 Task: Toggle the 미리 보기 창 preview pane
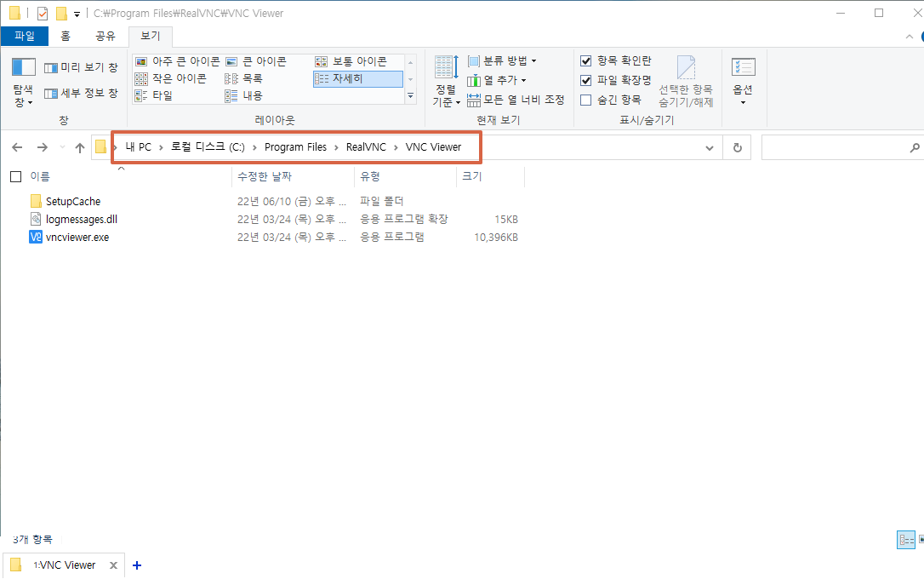pos(82,68)
